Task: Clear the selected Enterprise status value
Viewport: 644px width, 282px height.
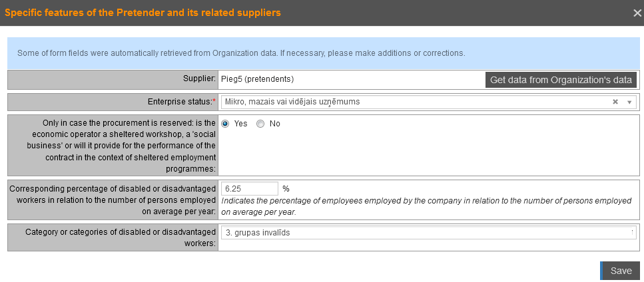Action: pyautogui.click(x=615, y=102)
